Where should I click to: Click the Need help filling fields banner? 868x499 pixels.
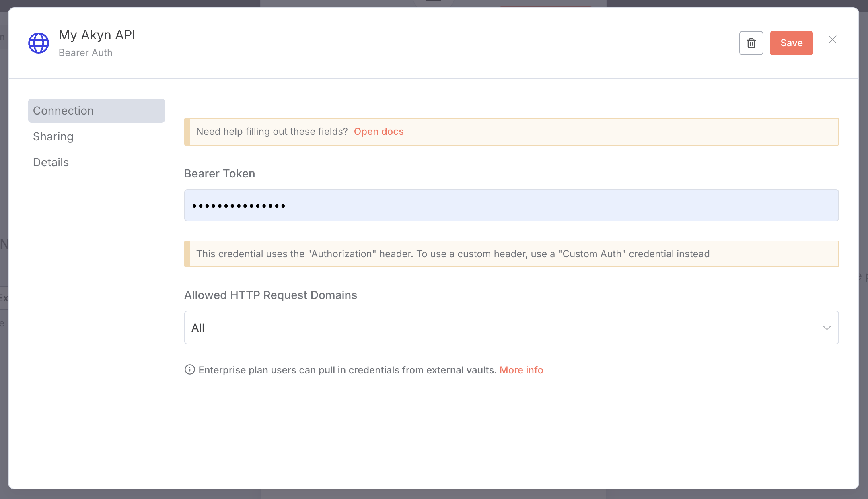pos(272,132)
